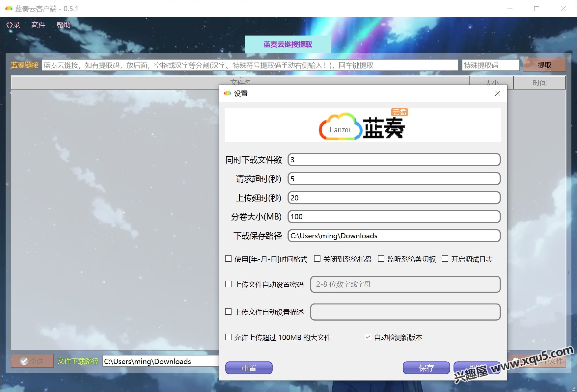
Task: Focus the 特殊提取码 input field
Action: pos(491,65)
